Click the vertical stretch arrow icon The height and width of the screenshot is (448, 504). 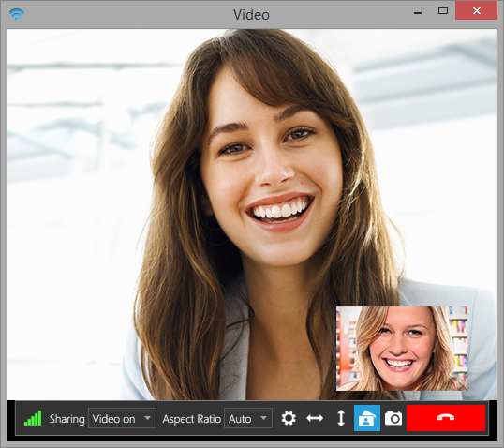341,418
